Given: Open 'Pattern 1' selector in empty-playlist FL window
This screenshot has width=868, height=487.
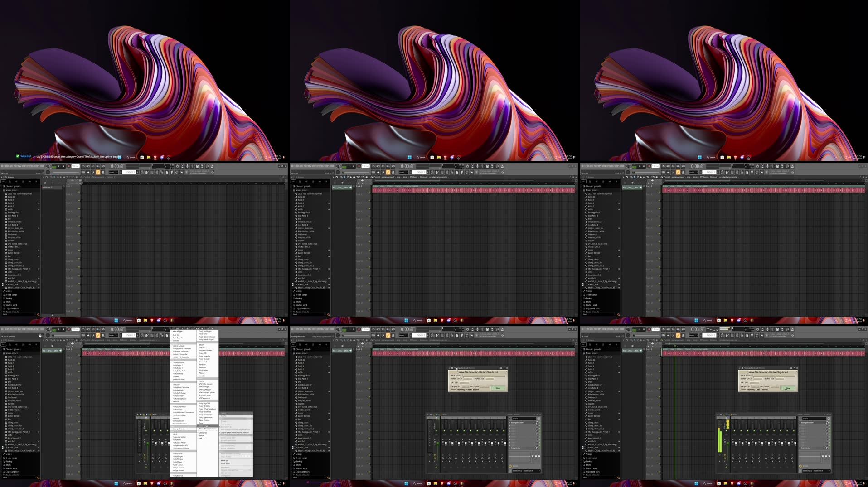Looking at the screenshot, I should pyautogui.click(x=130, y=172).
